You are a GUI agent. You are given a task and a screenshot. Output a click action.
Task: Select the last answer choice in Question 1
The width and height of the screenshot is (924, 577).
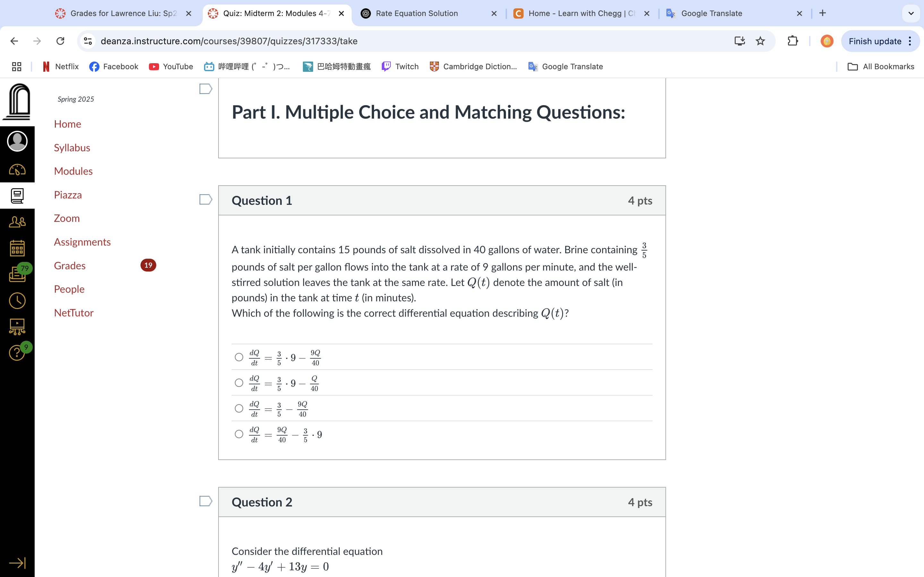coord(239,434)
